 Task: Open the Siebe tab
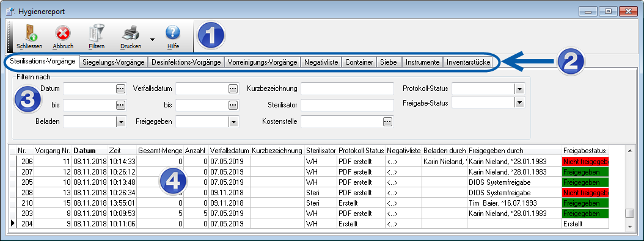point(389,62)
